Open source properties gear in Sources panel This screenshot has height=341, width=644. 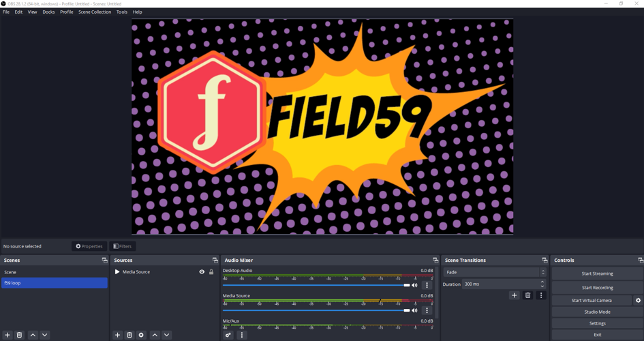coord(141,335)
